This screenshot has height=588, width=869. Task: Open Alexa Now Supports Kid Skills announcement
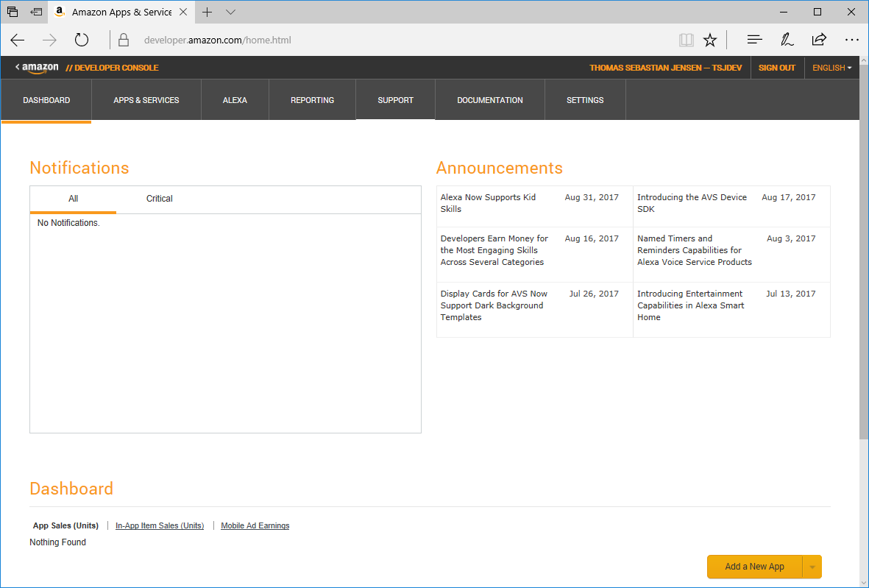click(488, 203)
